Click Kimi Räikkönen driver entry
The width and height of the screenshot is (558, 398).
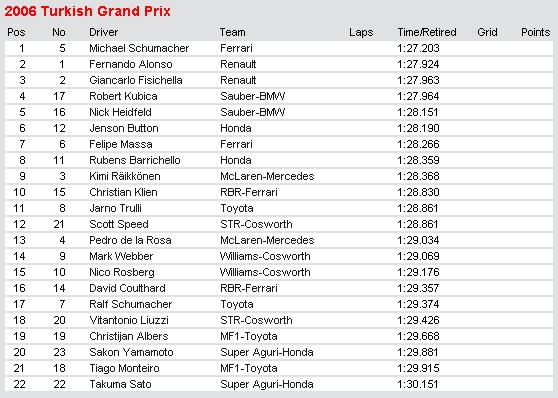[x=125, y=176]
